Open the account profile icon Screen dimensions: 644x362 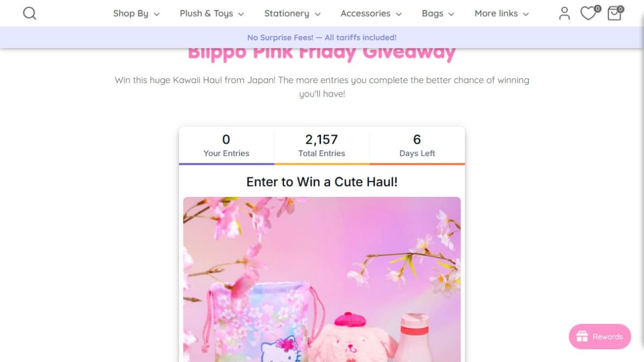pyautogui.click(x=564, y=13)
